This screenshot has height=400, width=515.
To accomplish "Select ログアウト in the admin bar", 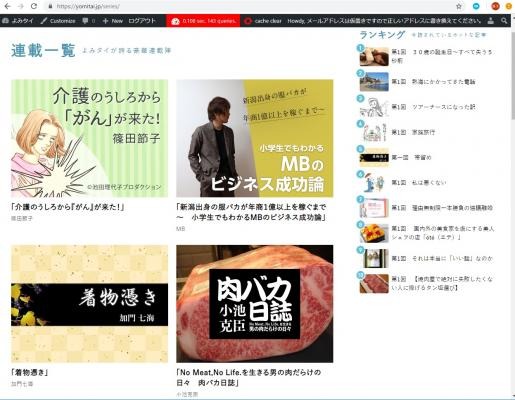I will pos(142,21).
